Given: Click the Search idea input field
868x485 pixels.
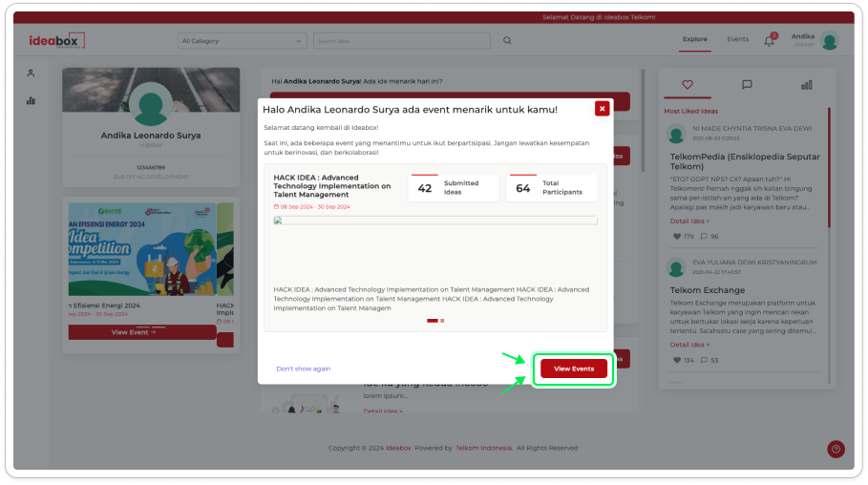Looking at the screenshot, I should pos(402,41).
